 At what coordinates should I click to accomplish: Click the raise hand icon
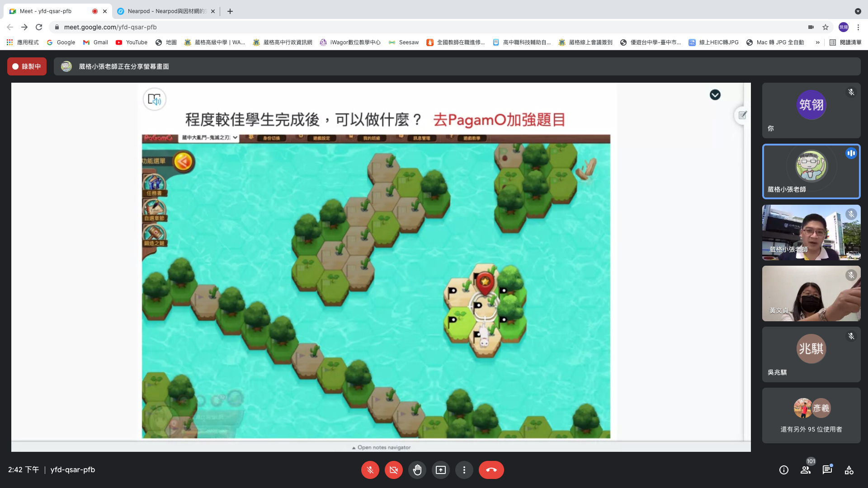[x=417, y=470]
